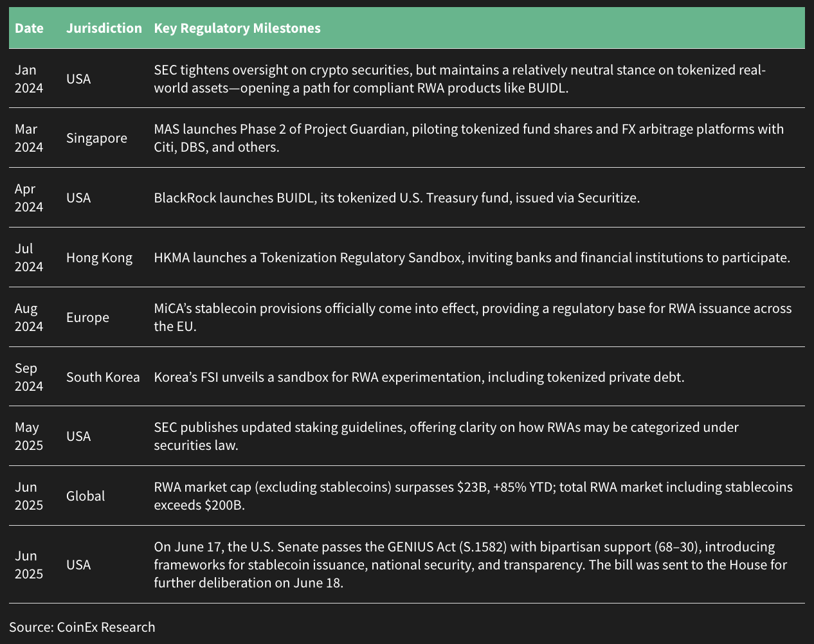Click the Jurisdiction column header
Viewport: 814px width, 644px height.
[x=104, y=28]
